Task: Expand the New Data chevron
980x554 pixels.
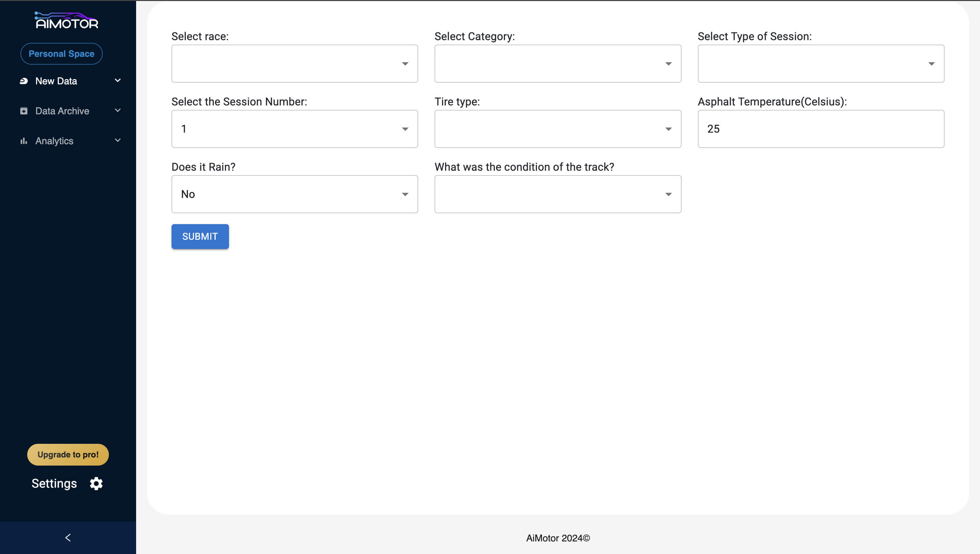Action: 118,80
